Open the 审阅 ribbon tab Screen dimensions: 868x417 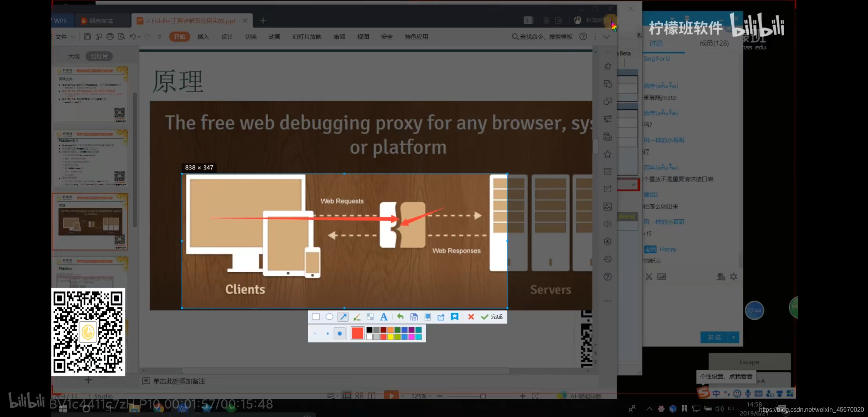[x=339, y=37]
